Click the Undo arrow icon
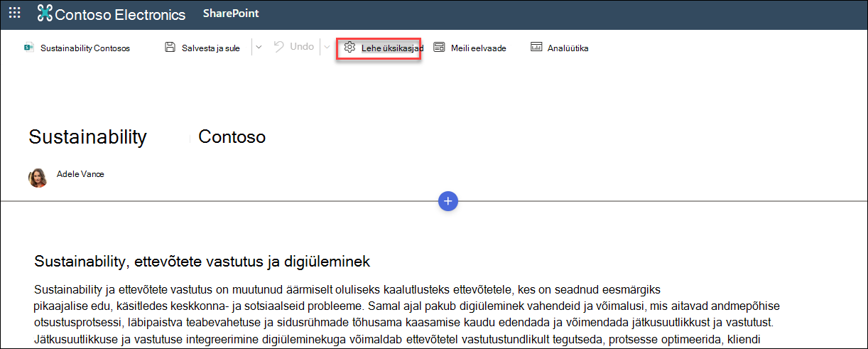The image size is (868, 349). point(279,47)
